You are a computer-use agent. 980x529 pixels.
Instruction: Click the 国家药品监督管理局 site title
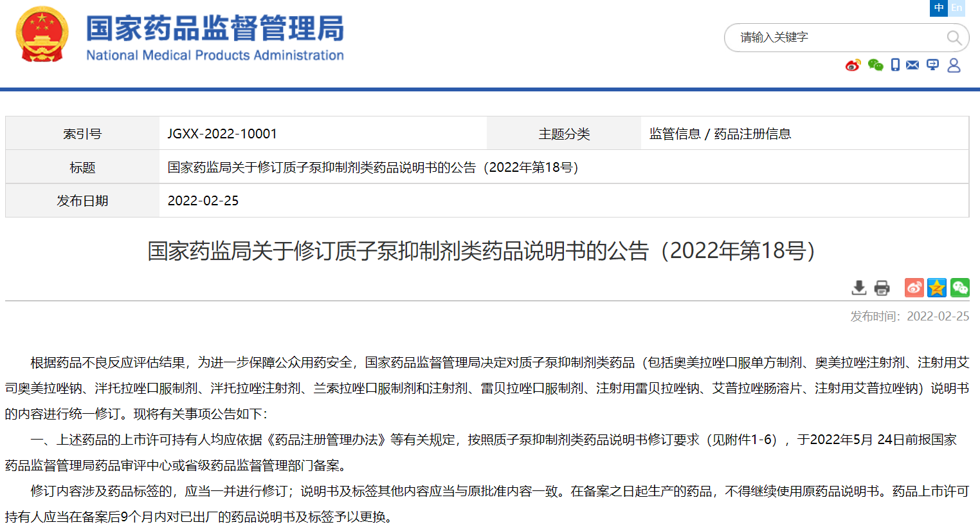[x=215, y=30]
